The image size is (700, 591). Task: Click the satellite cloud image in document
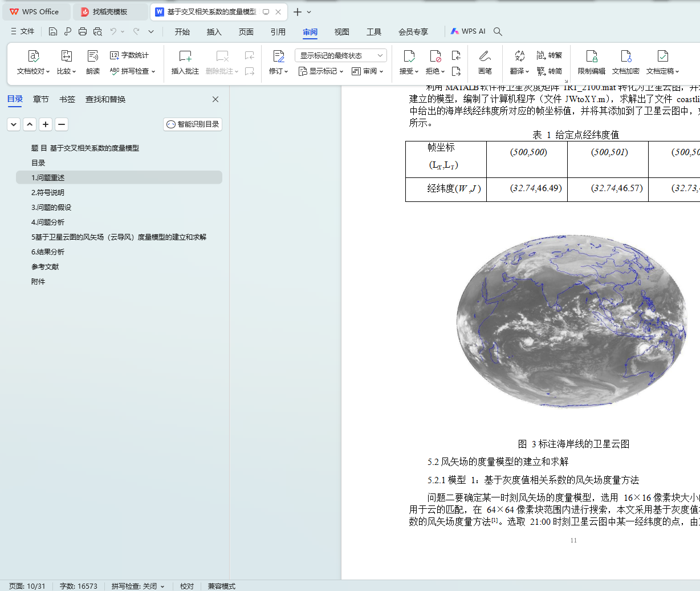click(x=572, y=321)
